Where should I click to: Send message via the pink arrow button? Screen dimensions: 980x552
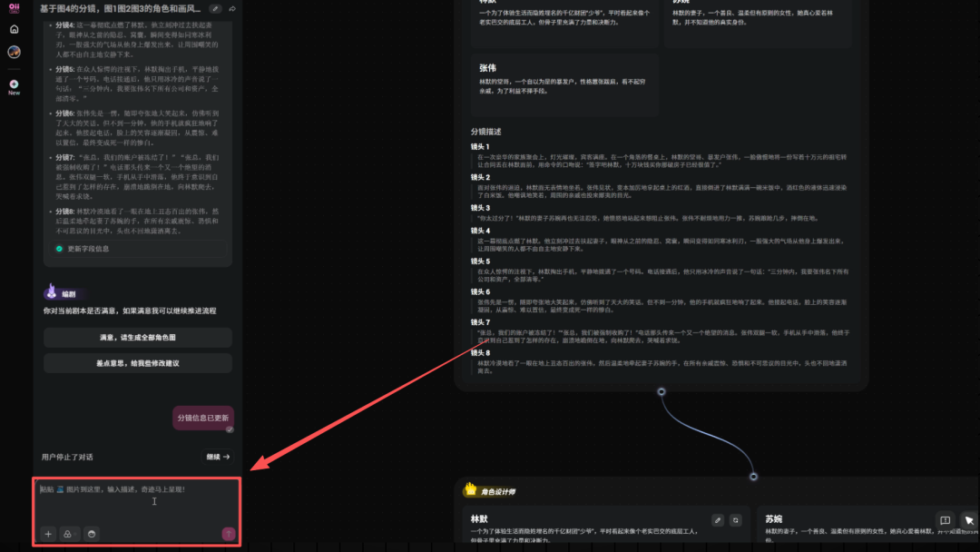[229, 534]
